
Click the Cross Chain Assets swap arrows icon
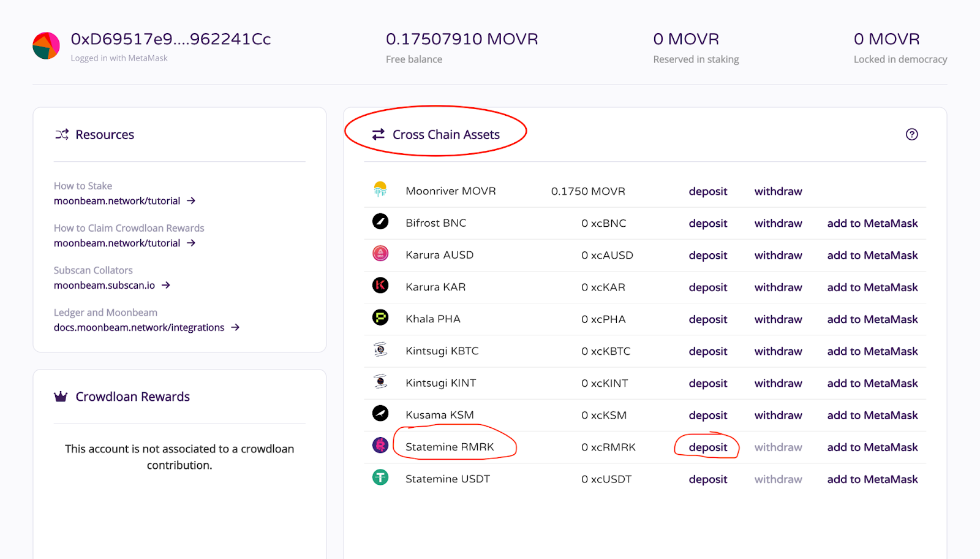[379, 134]
